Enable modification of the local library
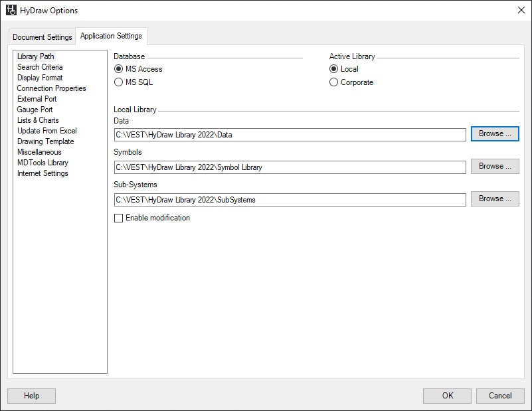The height and width of the screenshot is (411, 532). 119,218
